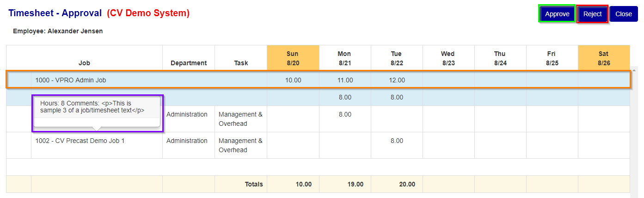The height and width of the screenshot is (198, 644).
Task: Reject the timesheet
Action: point(592,14)
